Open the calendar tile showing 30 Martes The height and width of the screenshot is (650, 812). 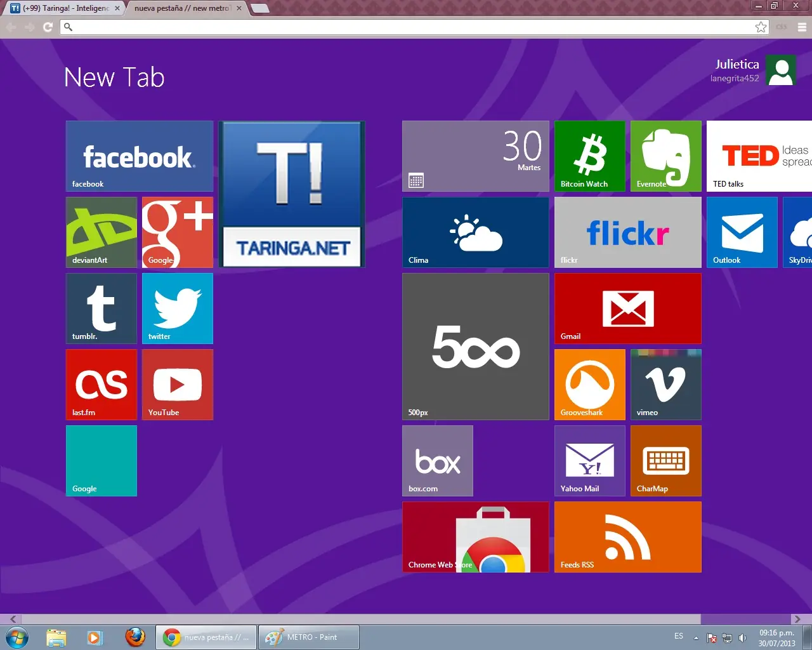pos(476,156)
